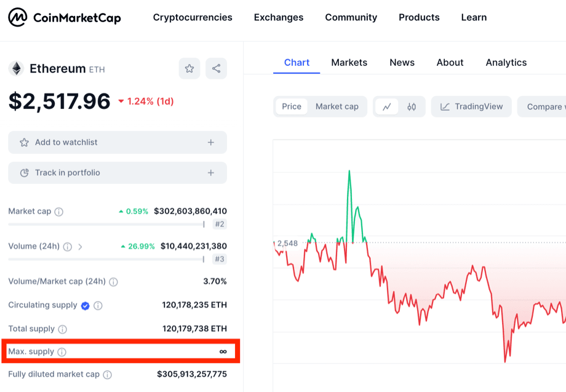Switch to the Markets tab

click(x=349, y=62)
